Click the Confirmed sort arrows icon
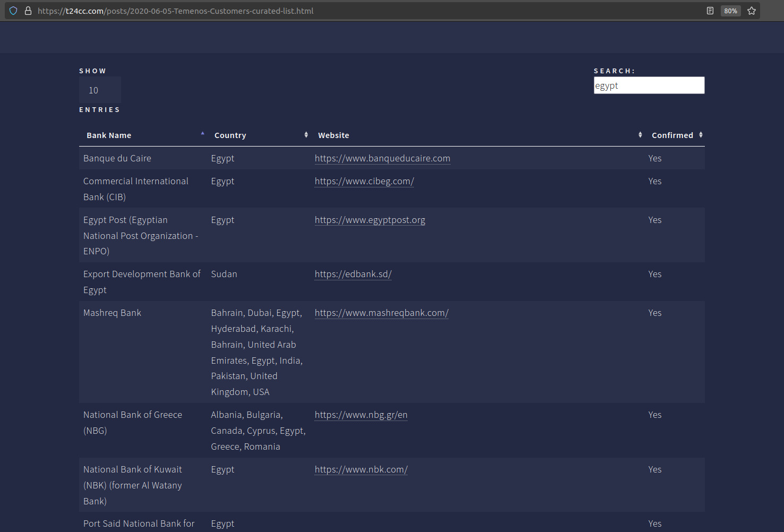The image size is (784, 532). click(x=701, y=135)
